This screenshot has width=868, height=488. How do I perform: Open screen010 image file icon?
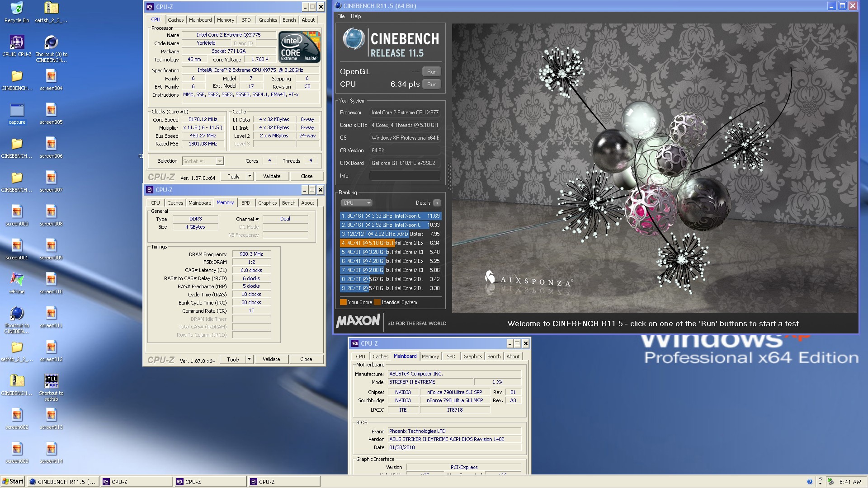tap(51, 283)
